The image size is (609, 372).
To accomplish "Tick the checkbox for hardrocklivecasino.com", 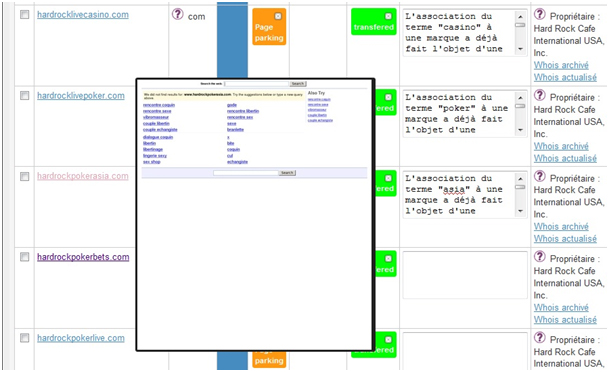I will coord(24,15).
